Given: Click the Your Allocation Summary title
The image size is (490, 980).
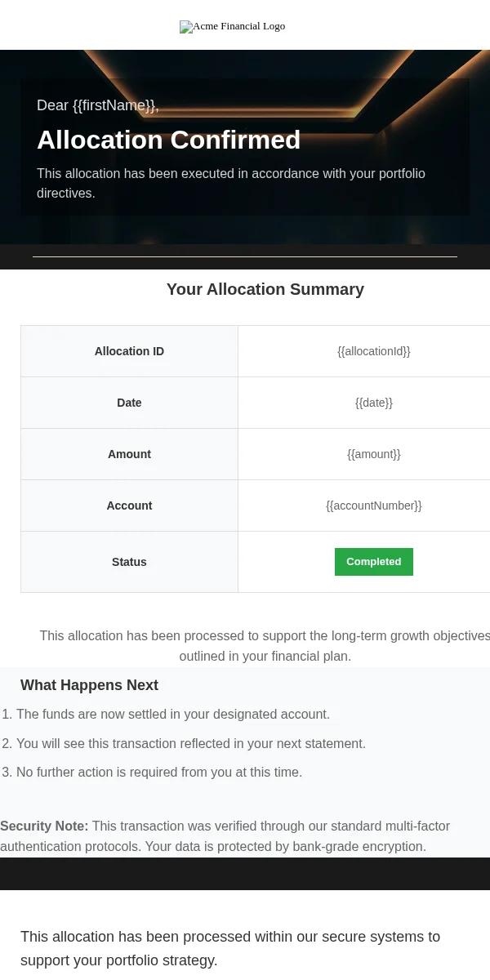Looking at the screenshot, I should (265, 289).
